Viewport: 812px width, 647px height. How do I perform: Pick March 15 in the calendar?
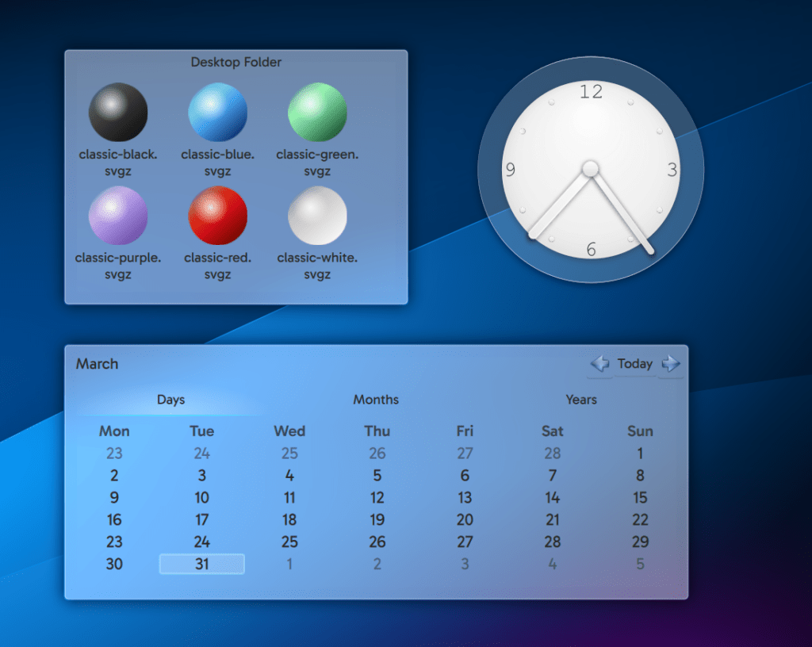[640, 498]
